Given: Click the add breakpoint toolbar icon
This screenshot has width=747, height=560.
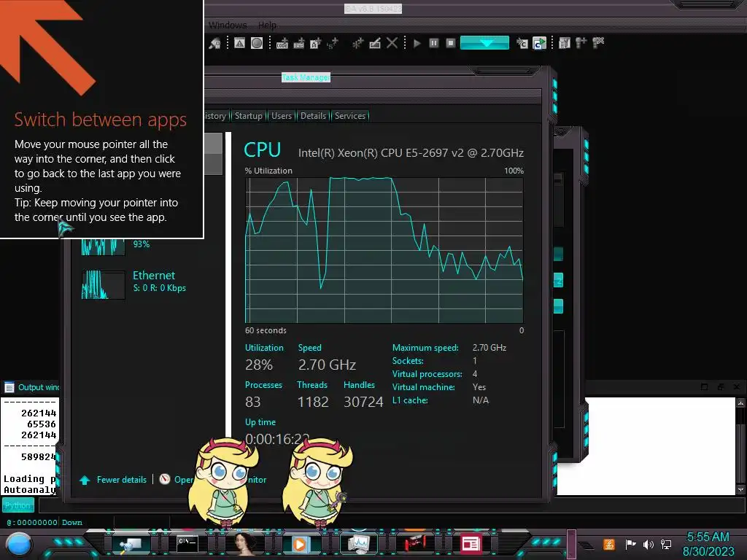Looking at the screenshot, I should [581, 43].
